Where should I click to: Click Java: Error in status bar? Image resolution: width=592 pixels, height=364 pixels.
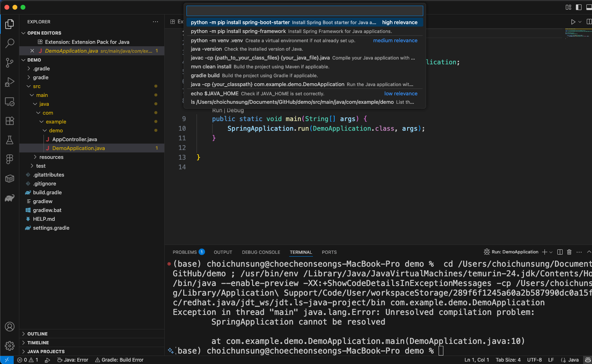tap(72, 360)
